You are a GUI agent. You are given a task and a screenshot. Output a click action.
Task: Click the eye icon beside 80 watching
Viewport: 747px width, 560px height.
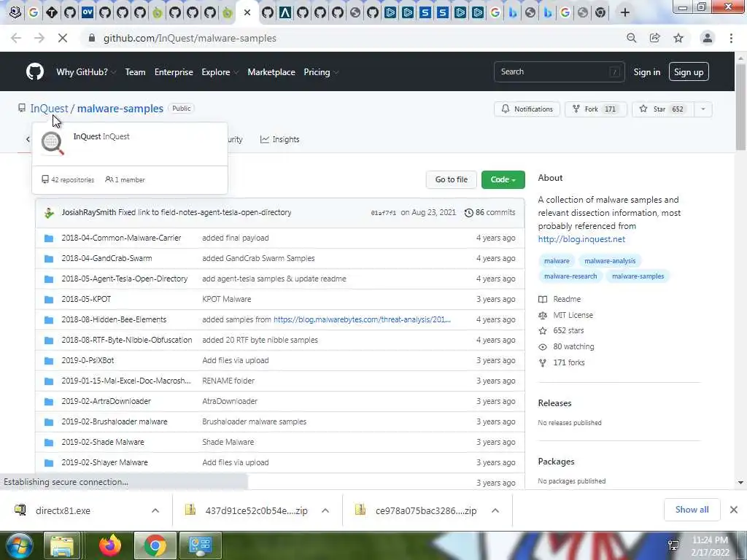tap(543, 346)
